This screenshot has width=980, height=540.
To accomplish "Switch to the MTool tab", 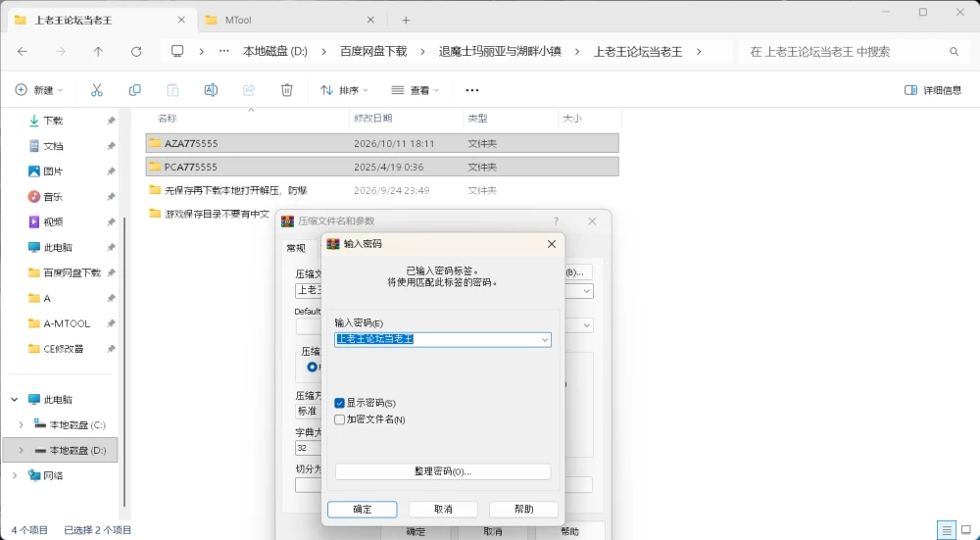I will [x=290, y=20].
